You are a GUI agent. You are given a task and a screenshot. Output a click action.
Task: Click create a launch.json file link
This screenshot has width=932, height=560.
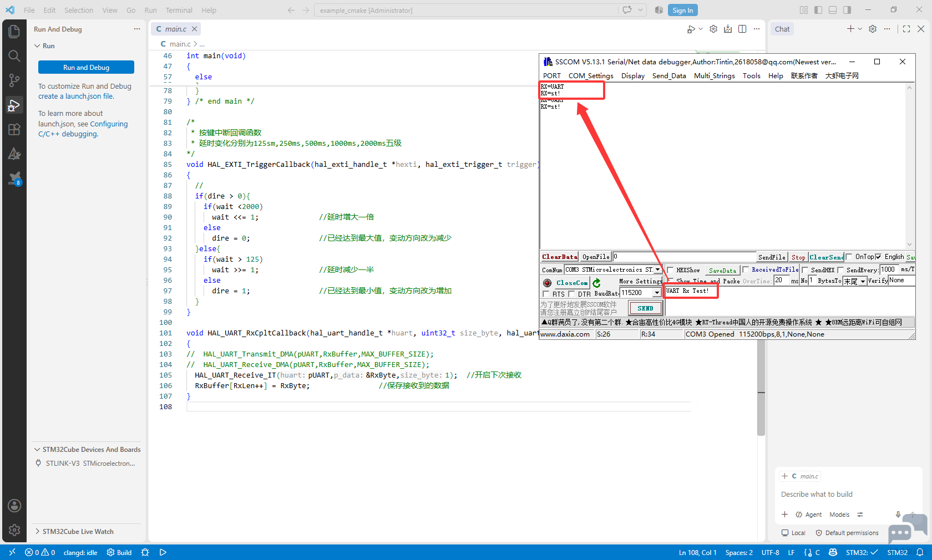[x=76, y=96]
